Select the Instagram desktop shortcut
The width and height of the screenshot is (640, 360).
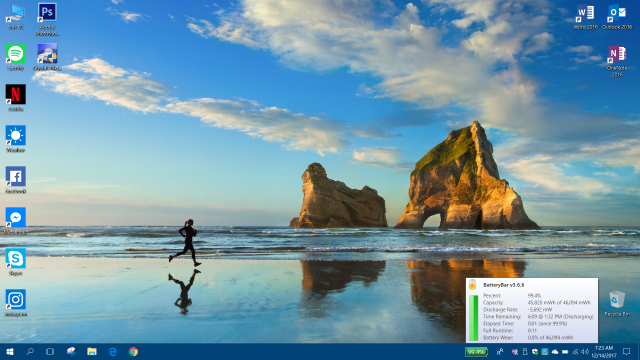tap(16, 303)
